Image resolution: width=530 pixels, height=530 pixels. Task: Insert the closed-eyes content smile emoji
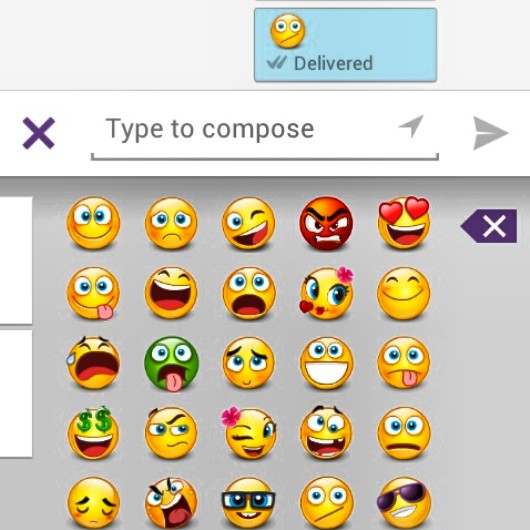pyautogui.click(x=404, y=293)
